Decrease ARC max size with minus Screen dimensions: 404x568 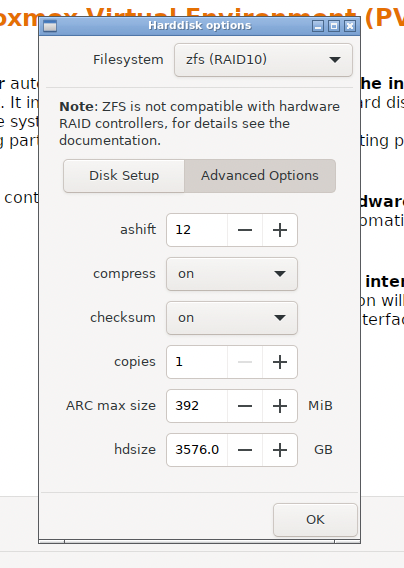click(245, 406)
